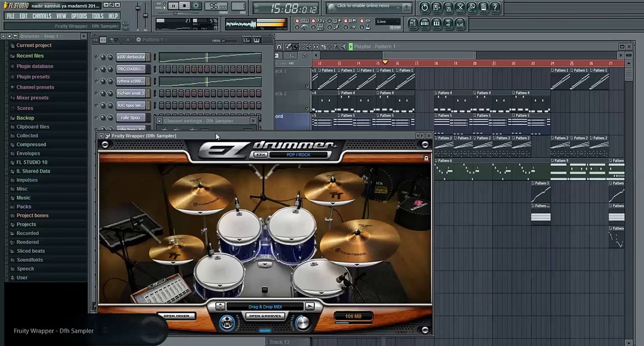Open the piano roll from the toolbar
The height and width of the screenshot is (346, 644).
click(x=436, y=24)
